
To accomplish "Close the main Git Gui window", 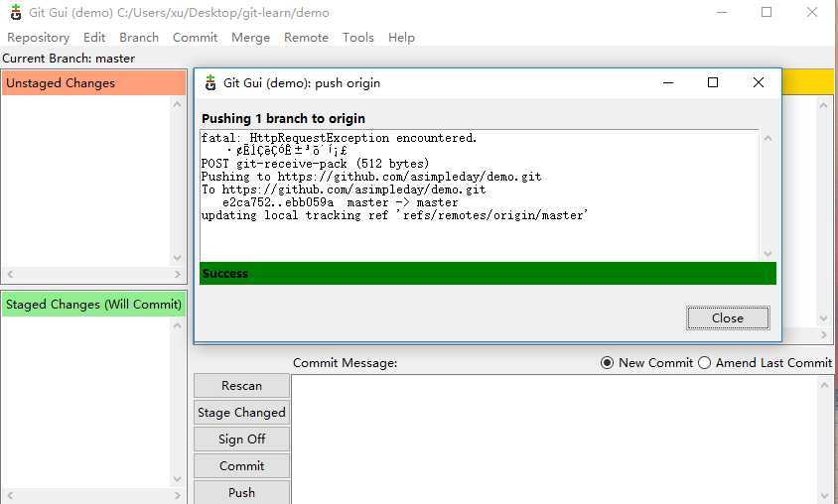I will click(812, 12).
